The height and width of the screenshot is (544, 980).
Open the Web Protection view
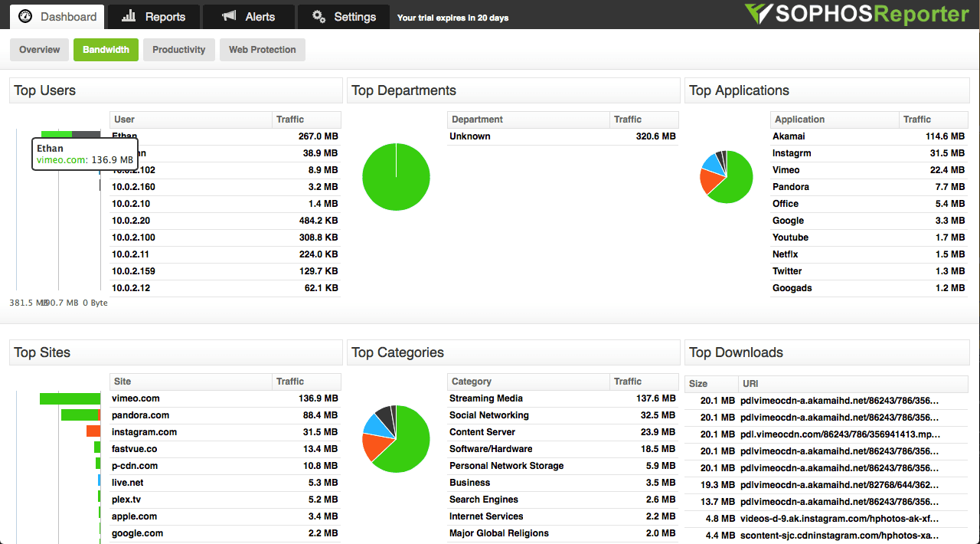click(x=263, y=50)
